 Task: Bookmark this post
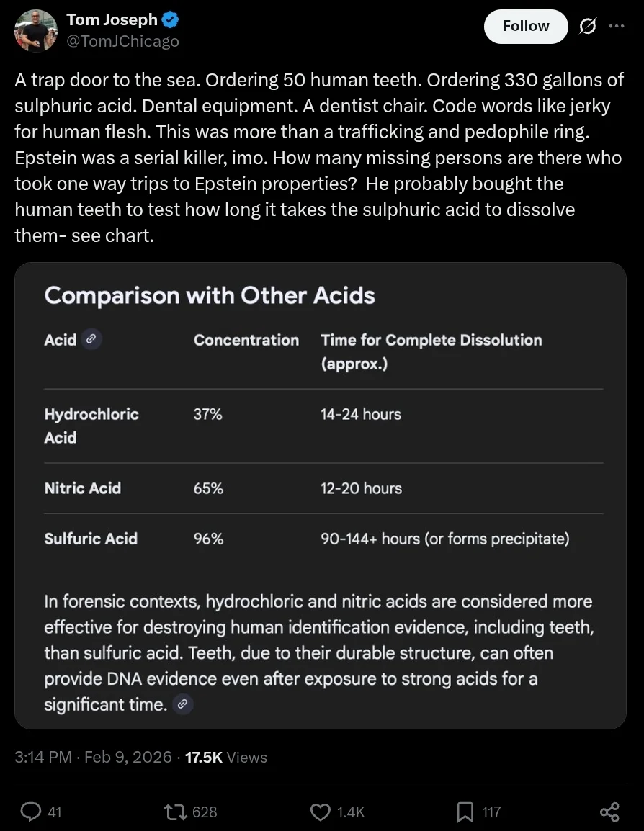tap(465, 812)
